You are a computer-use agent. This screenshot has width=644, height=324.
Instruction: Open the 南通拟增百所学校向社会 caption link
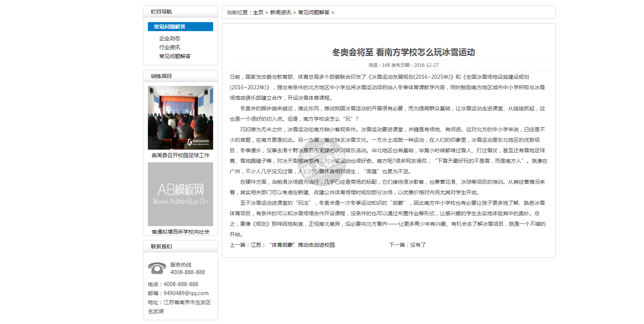[x=180, y=232]
